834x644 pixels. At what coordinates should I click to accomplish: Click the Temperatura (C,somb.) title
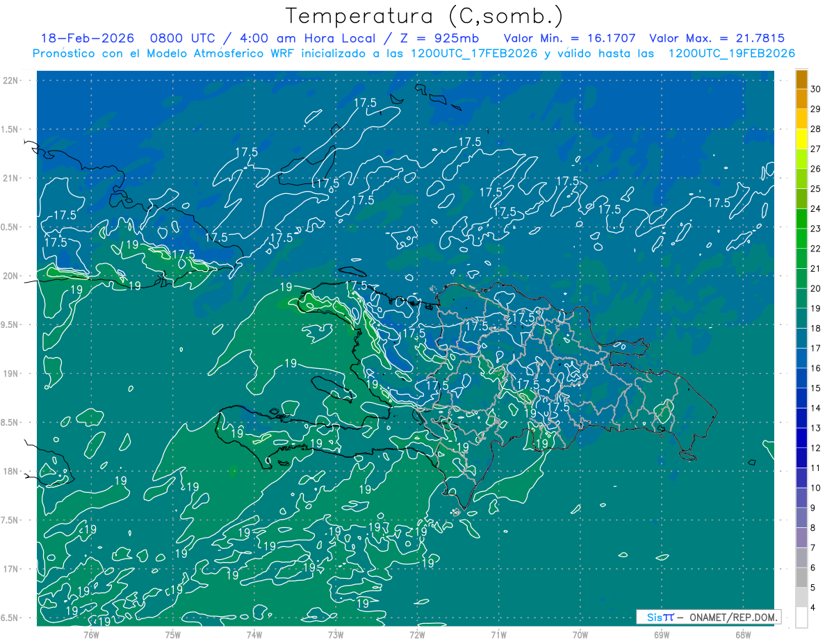(x=425, y=16)
